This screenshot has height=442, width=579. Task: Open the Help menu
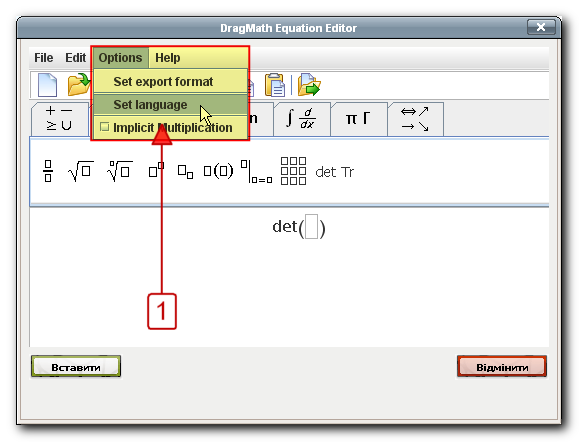pyautogui.click(x=168, y=58)
